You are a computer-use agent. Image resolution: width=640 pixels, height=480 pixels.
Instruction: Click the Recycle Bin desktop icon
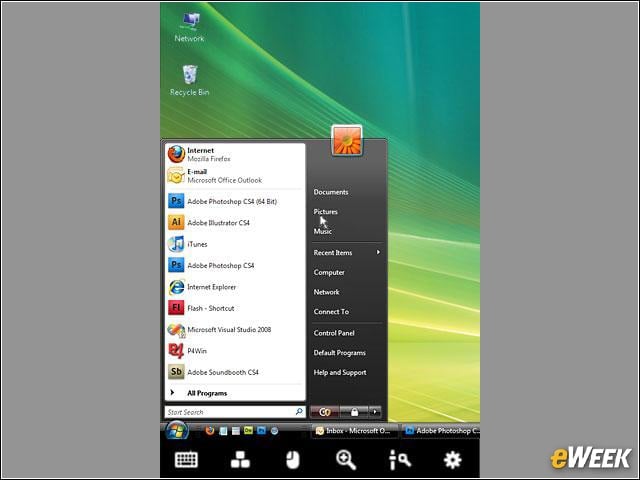[x=189, y=80]
